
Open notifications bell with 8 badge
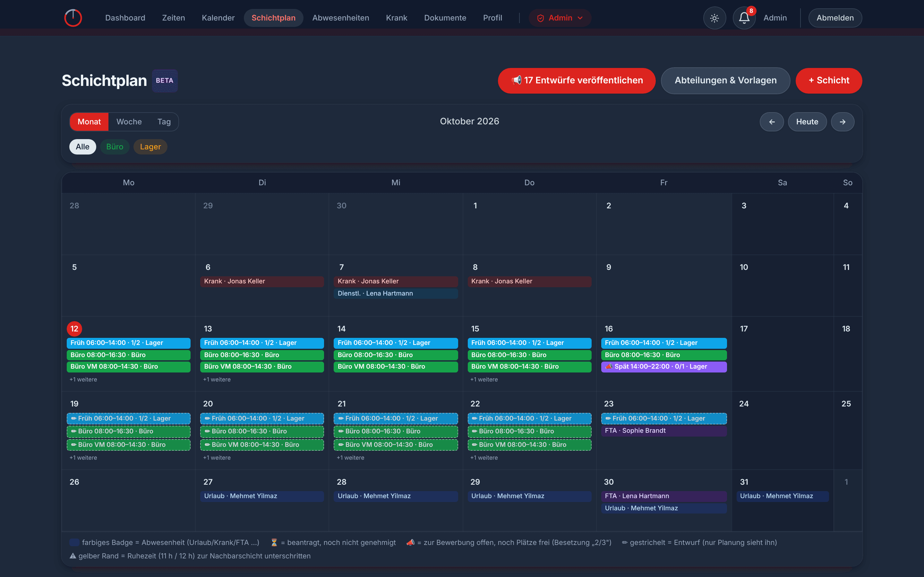coord(744,18)
